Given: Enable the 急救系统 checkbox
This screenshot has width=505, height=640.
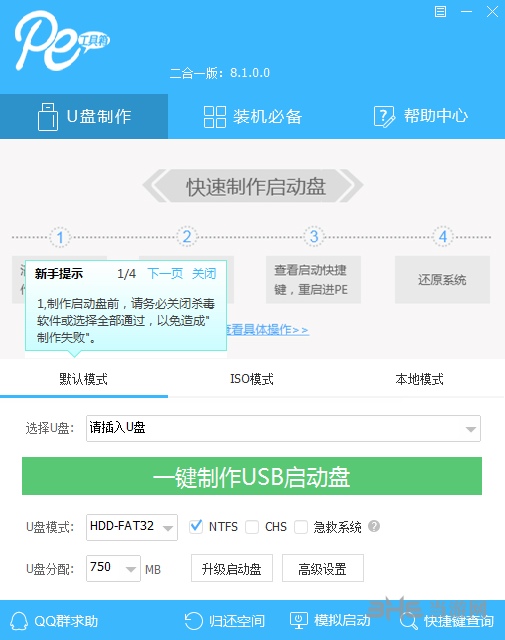Looking at the screenshot, I should 301,527.
